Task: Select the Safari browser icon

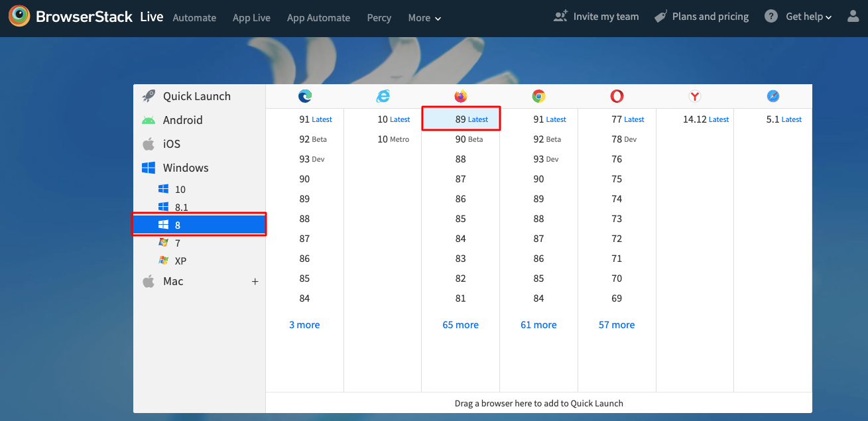Action: coord(773,95)
